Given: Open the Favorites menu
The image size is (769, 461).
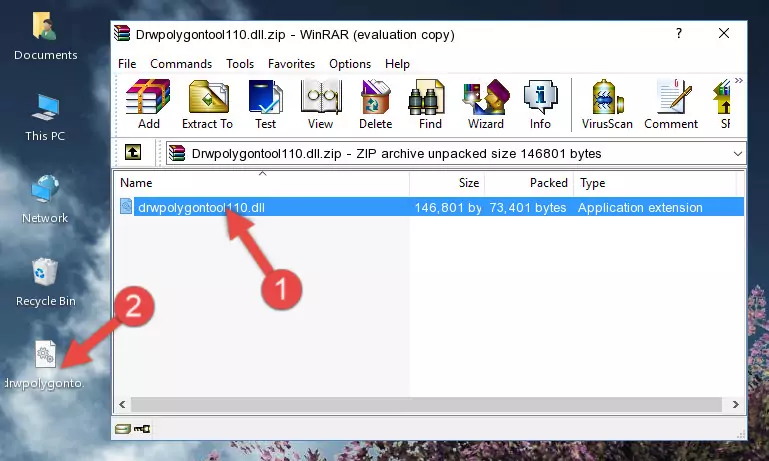Looking at the screenshot, I should click(x=291, y=64).
